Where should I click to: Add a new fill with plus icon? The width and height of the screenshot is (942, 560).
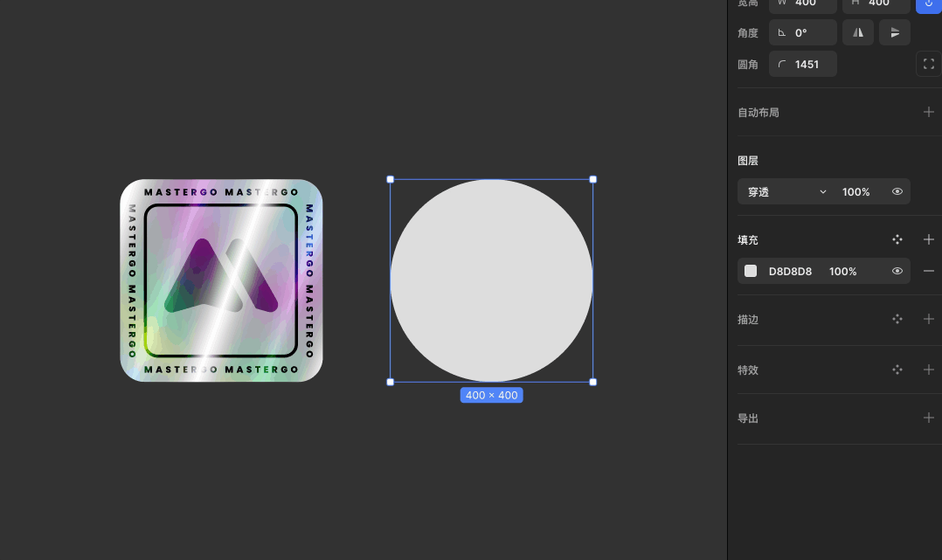pos(928,239)
